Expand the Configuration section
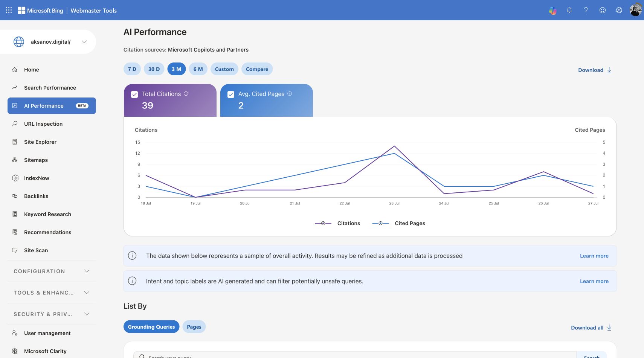 pyautogui.click(x=52, y=271)
